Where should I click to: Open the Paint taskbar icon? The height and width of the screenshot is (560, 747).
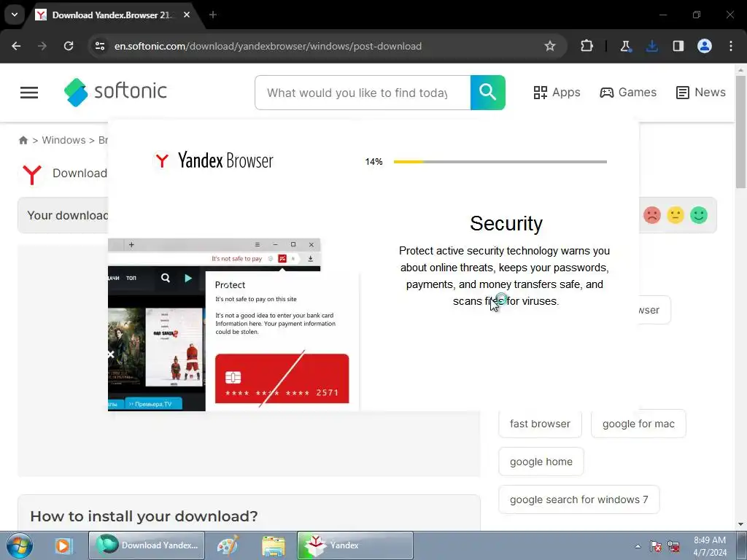(228, 545)
